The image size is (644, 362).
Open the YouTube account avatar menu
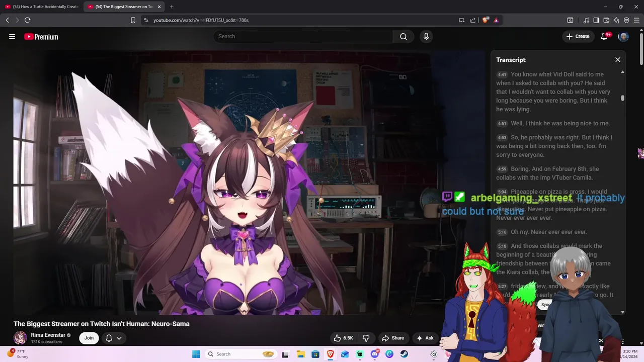[623, 36]
